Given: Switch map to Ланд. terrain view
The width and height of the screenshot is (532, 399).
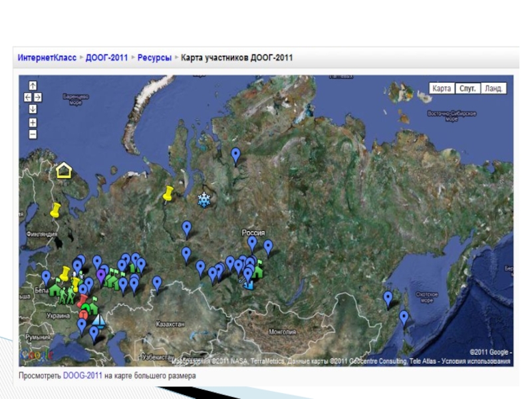Looking at the screenshot, I should (x=493, y=88).
